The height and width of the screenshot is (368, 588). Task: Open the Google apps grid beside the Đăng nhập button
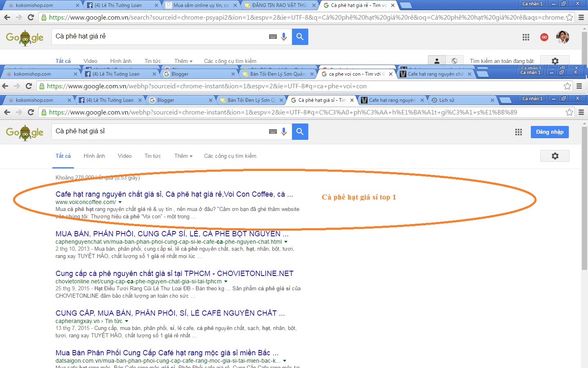pyautogui.click(x=519, y=132)
